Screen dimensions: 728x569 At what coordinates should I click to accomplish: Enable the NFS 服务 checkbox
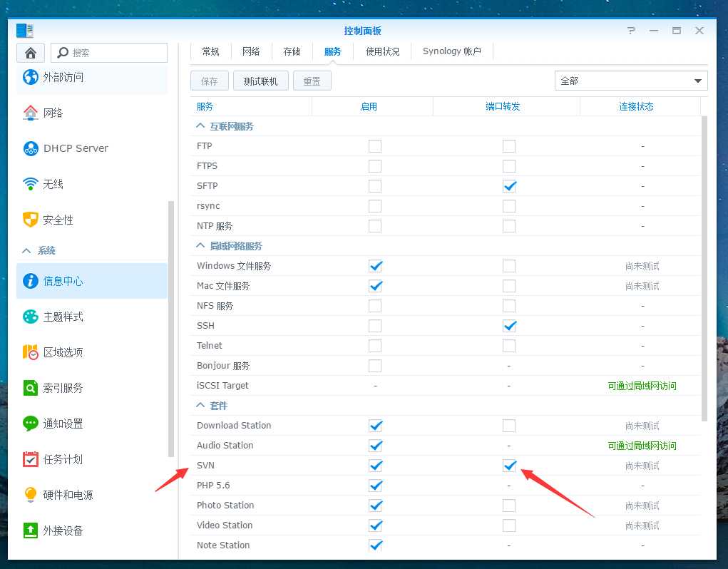coord(375,306)
